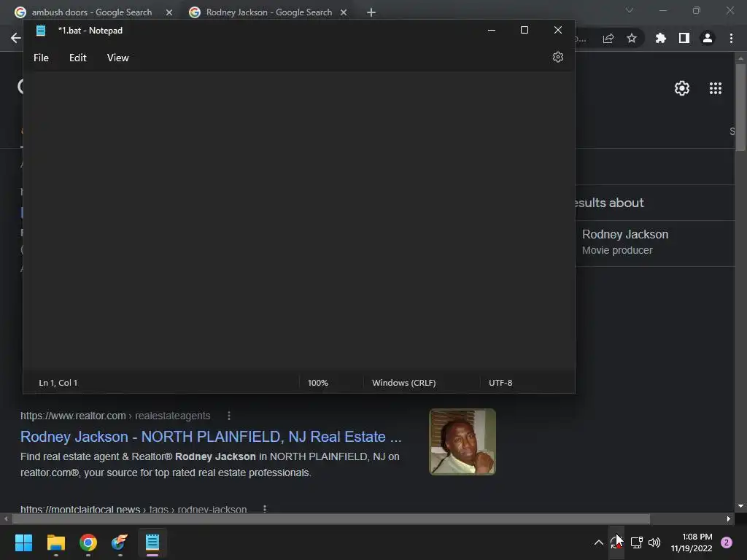Click the page vertical scrollbar thumb
Viewport: 747px width, 560px height.
pyautogui.click(x=740, y=107)
